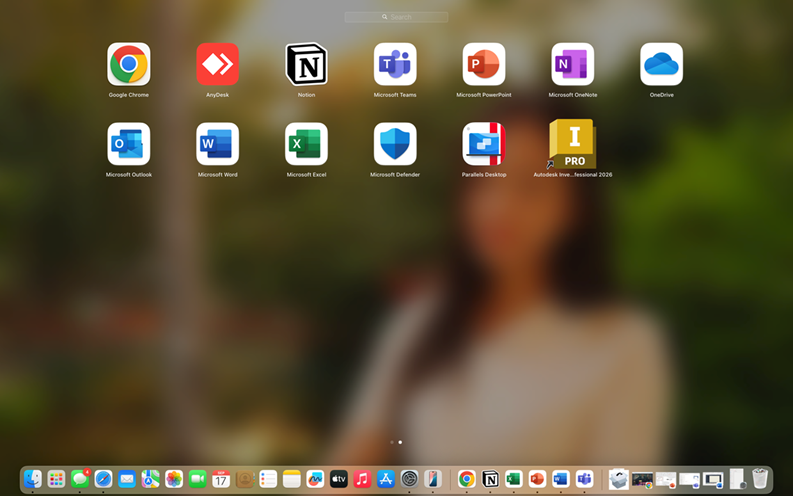
Task: Open Notion in the Launchpad grid
Action: pyautogui.click(x=306, y=64)
